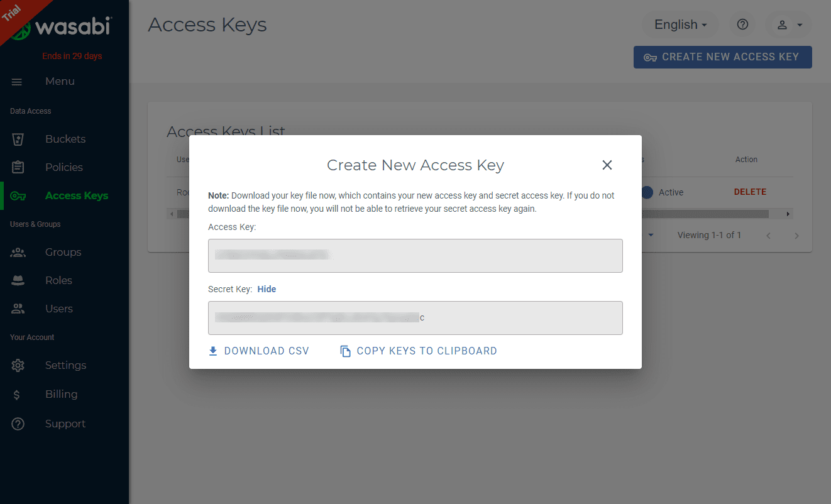The width and height of the screenshot is (831, 504).
Task: Click the Roles hat icon
Action: (x=18, y=281)
